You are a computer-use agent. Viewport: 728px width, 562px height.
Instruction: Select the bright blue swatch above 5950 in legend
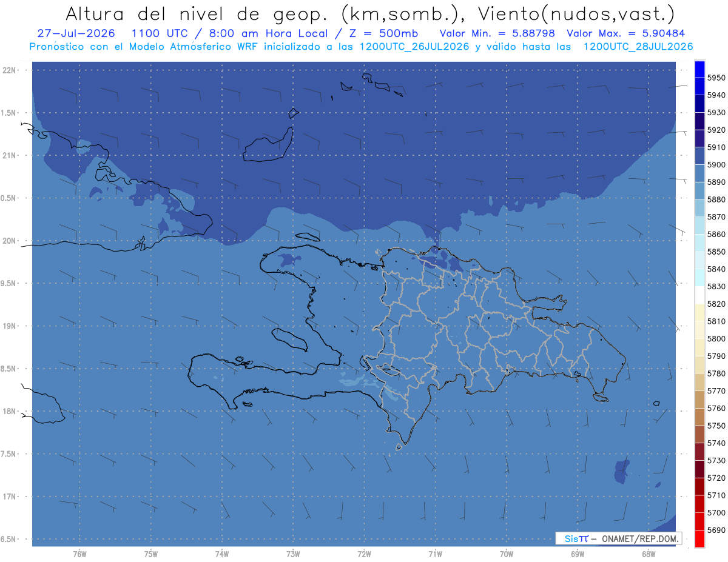(x=699, y=69)
